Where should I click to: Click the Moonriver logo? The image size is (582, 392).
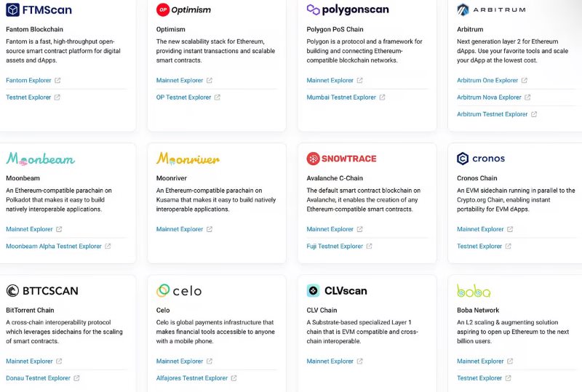(188, 159)
